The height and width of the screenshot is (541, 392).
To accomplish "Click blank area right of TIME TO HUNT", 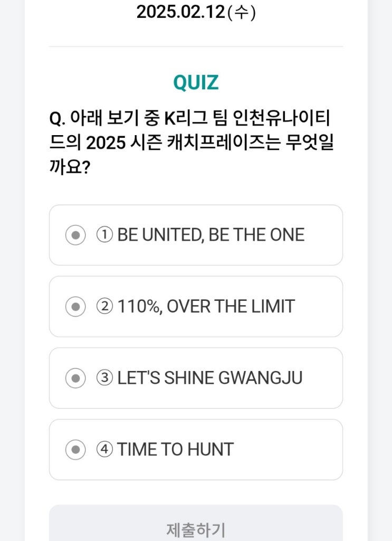I will (x=288, y=450).
